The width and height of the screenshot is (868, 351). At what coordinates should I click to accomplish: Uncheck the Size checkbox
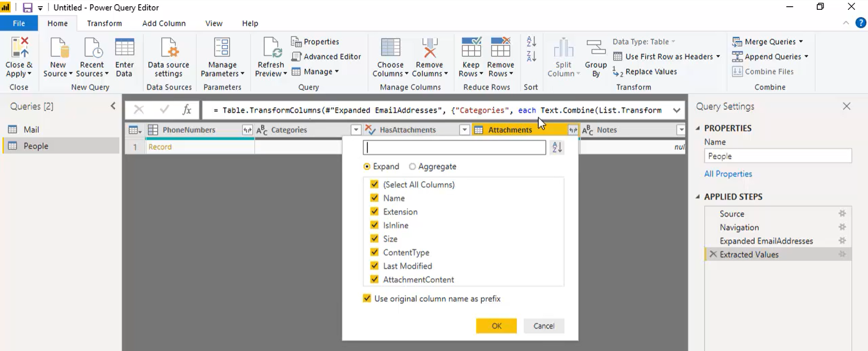374,238
